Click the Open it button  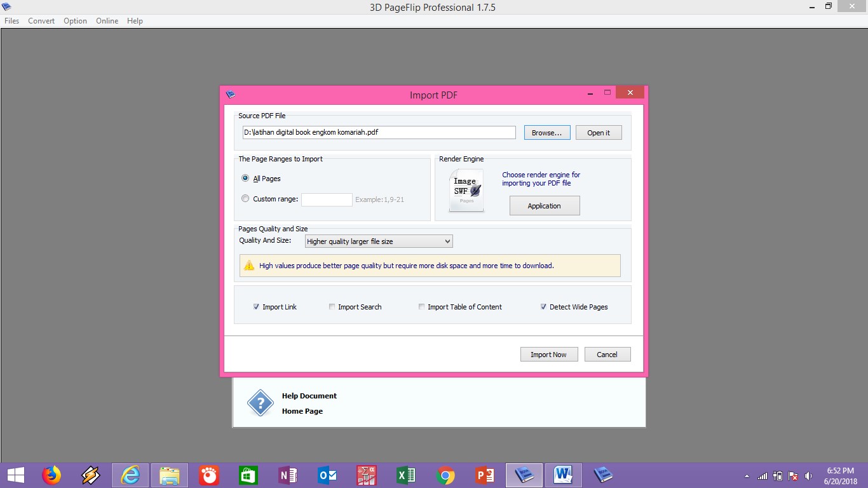click(599, 133)
